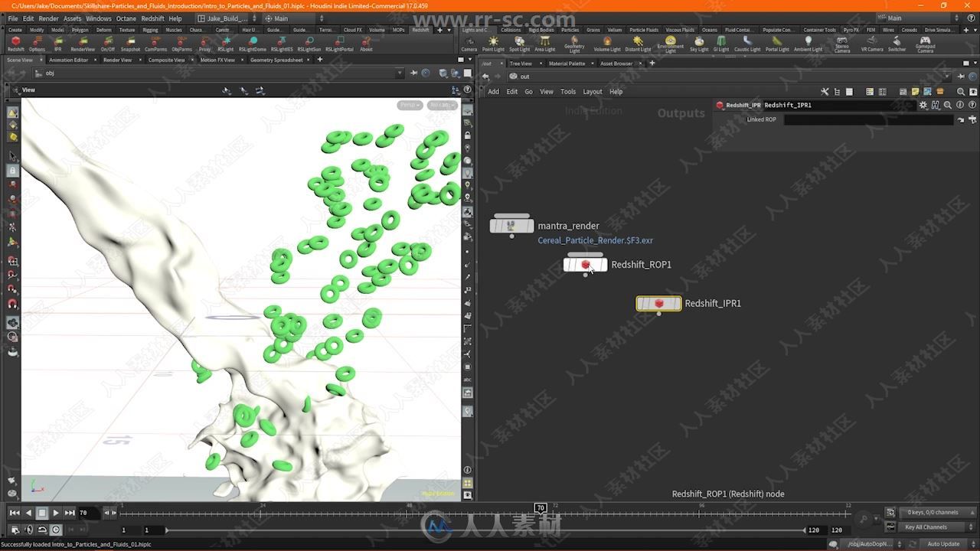Click the Linked ROP input field
The width and height of the screenshot is (980, 551).
coord(869,120)
